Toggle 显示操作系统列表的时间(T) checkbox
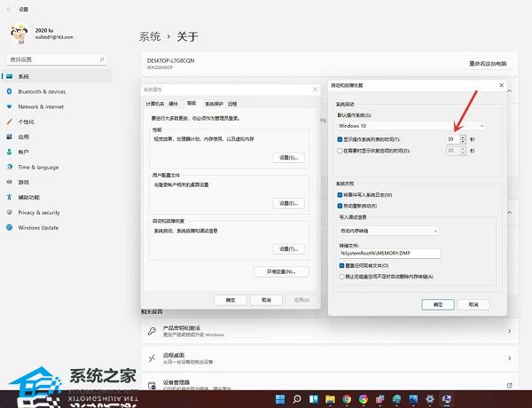The image size is (532, 408). click(340, 139)
